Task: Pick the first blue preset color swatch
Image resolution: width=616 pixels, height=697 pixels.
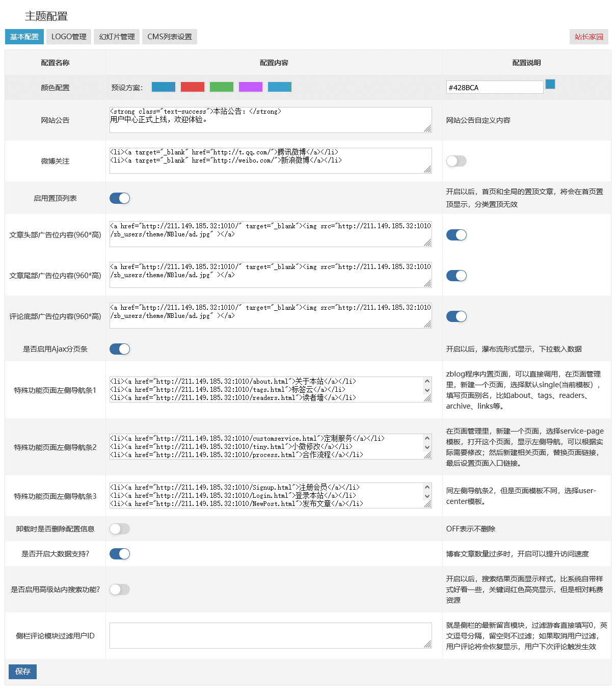Action: point(164,87)
